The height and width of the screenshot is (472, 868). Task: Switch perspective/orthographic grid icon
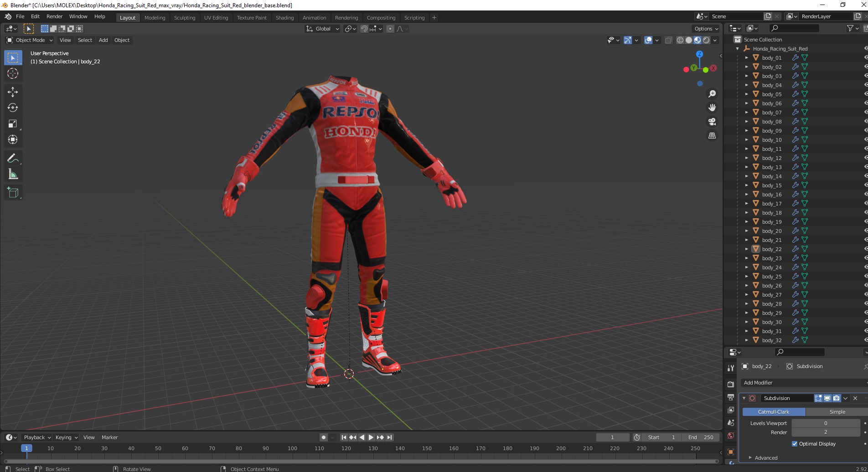[712, 136]
